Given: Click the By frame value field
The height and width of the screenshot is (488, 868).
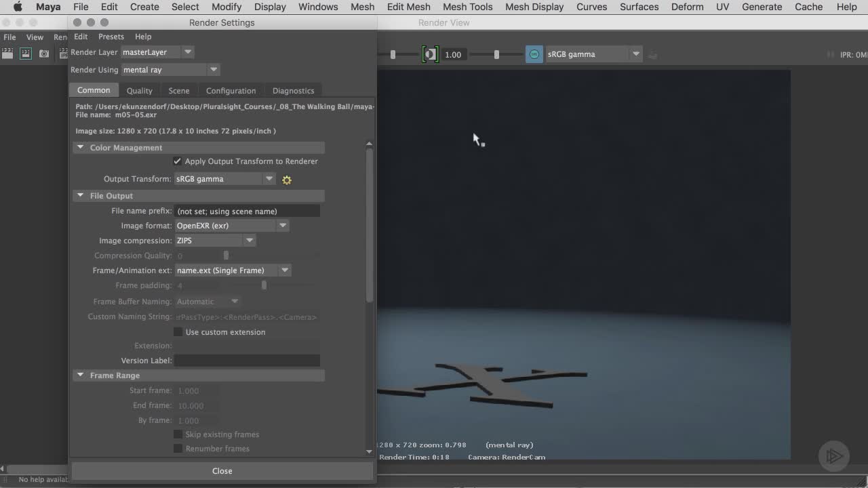Looking at the screenshot, I should 197,420.
